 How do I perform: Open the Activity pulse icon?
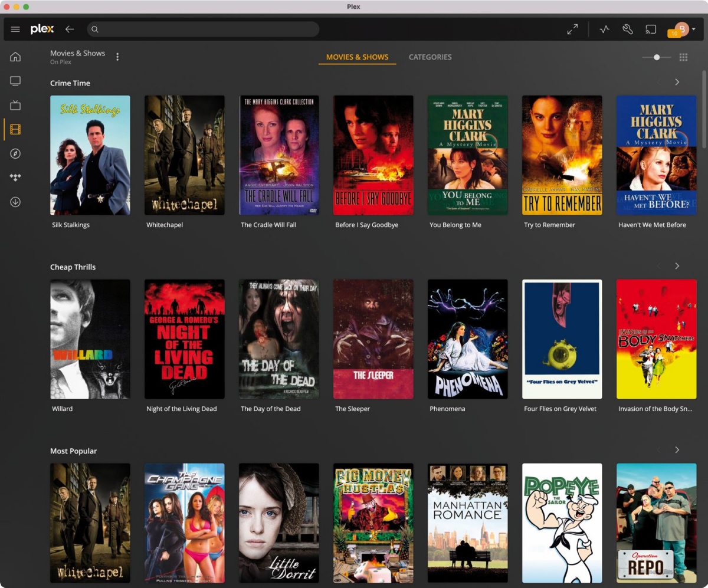(604, 29)
